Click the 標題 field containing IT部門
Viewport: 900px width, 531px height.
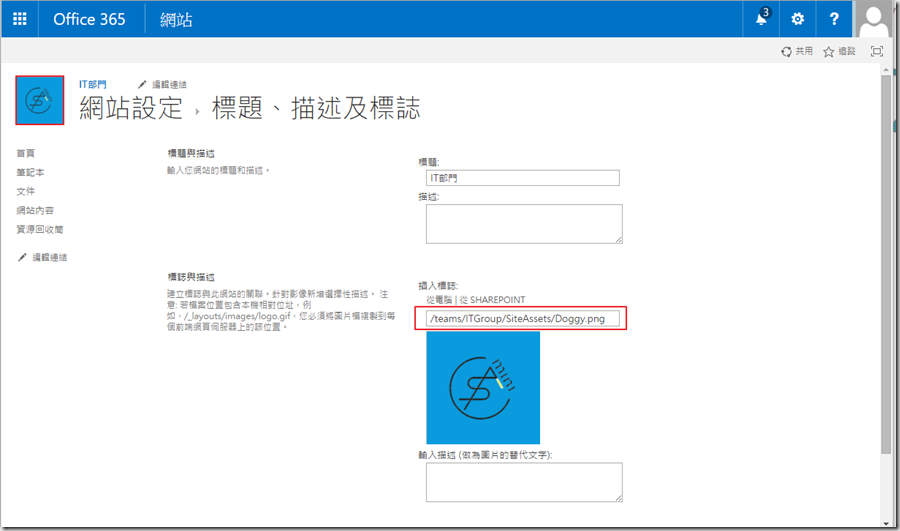[522, 178]
